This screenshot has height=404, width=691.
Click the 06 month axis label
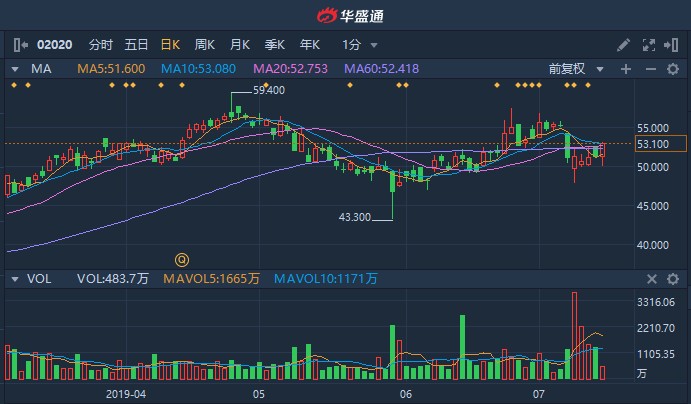tap(406, 394)
